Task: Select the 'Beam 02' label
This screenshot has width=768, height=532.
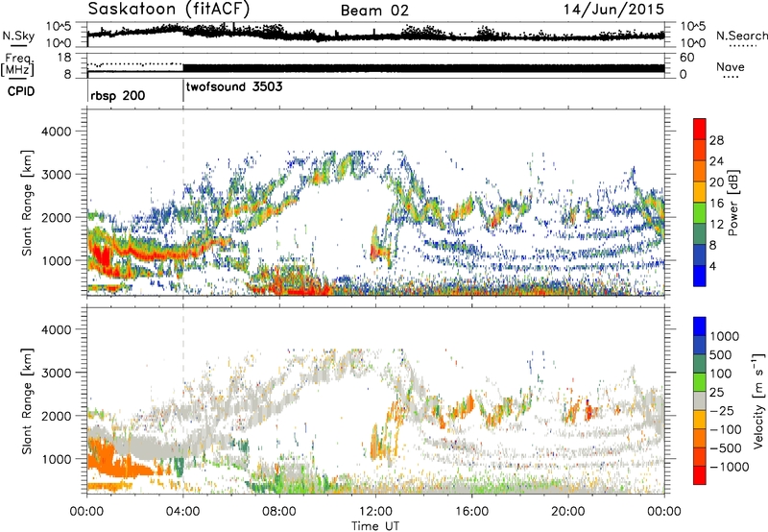Action: point(374,11)
